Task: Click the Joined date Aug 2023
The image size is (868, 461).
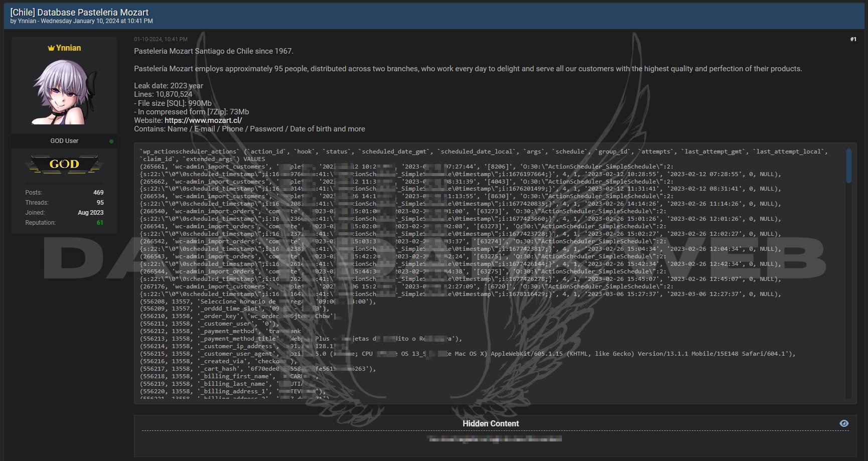Action: pyautogui.click(x=90, y=213)
